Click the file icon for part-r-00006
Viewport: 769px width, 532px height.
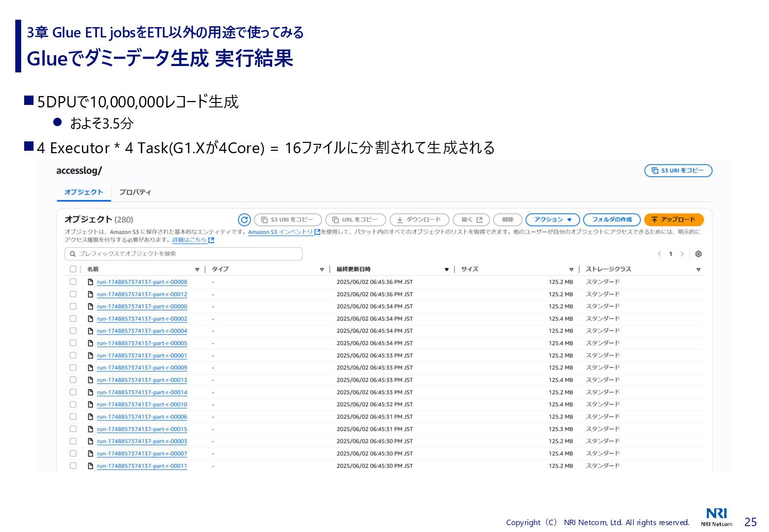tap(90, 417)
